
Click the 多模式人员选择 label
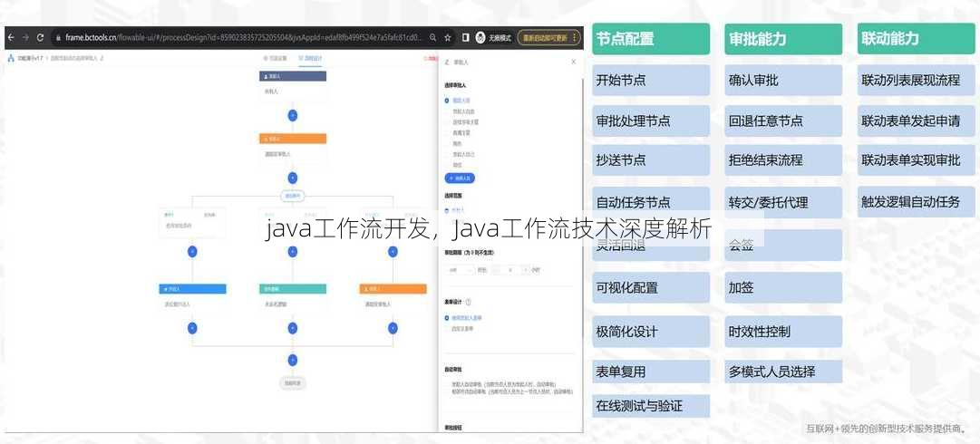771,372
